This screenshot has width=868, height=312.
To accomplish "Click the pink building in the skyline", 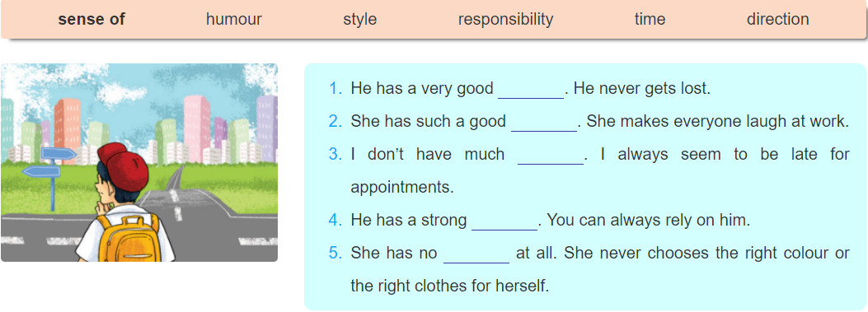I will pos(197,128).
